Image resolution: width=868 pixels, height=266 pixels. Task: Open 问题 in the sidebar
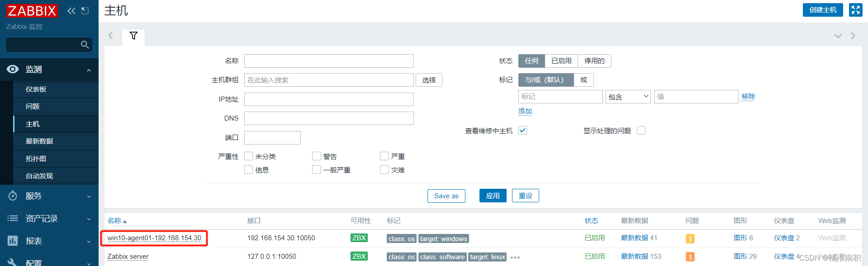coord(56,107)
